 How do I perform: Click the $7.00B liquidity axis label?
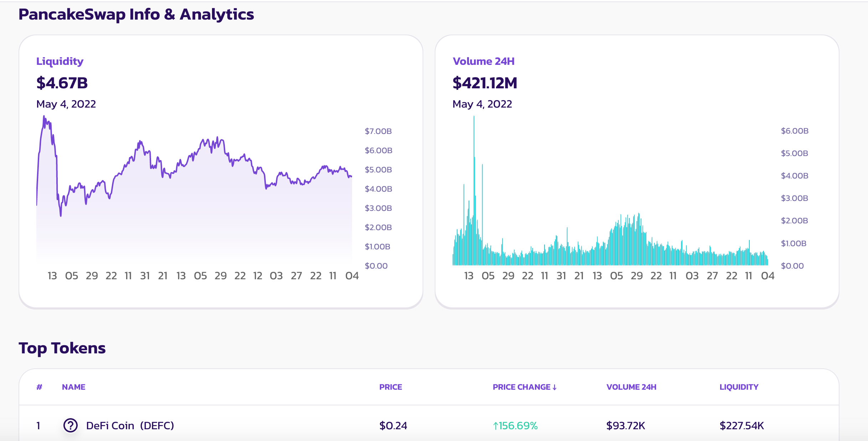378,131
